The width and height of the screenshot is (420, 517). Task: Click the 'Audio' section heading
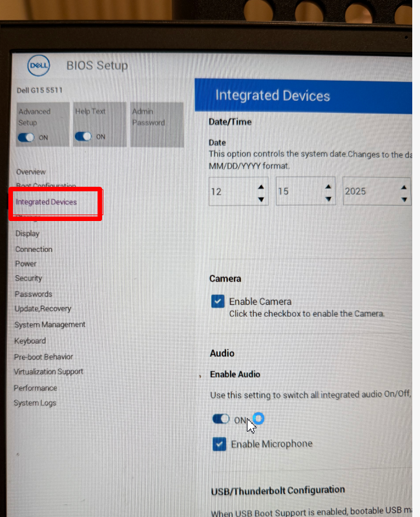pos(222,353)
